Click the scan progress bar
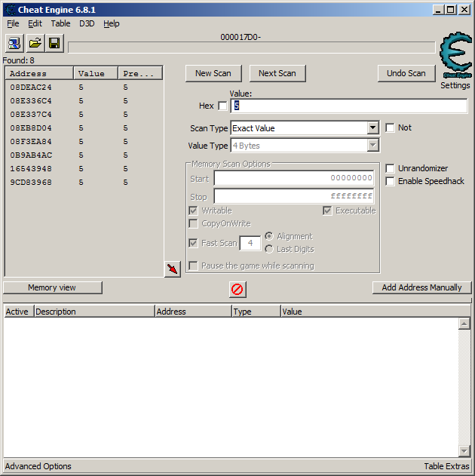Screen dimensions: 475x476 (252, 48)
